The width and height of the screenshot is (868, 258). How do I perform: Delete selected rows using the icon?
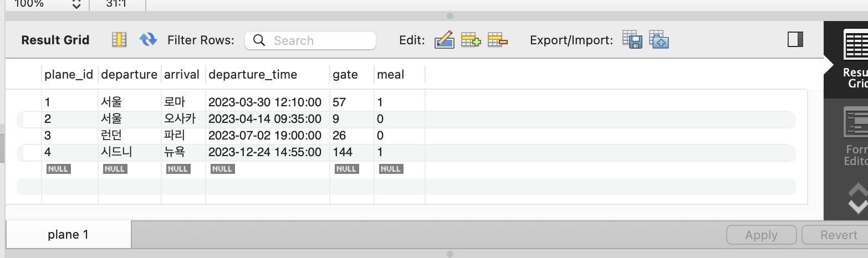(497, 40)
